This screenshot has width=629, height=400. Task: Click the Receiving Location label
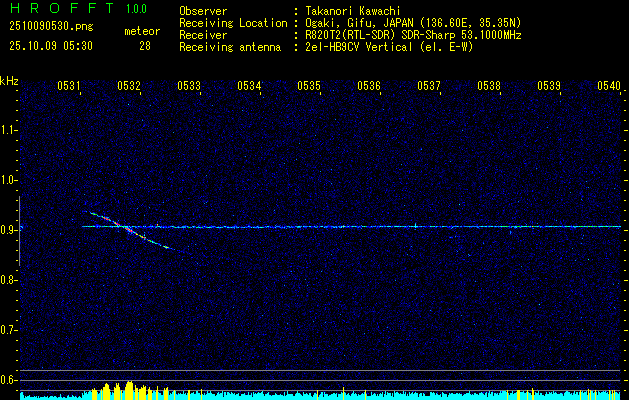pyautogui.click(x=233, y=23)
